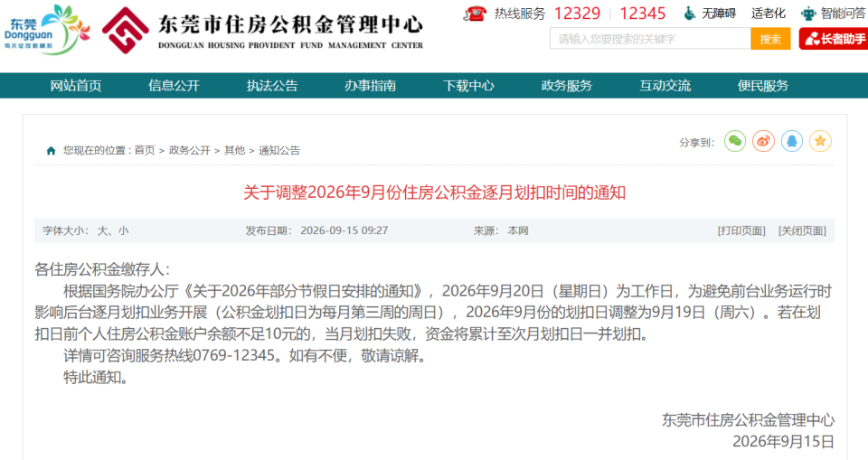This screenshot has width=868, height=460.
Task: Click the 热线服务 label
Action: 520,14
